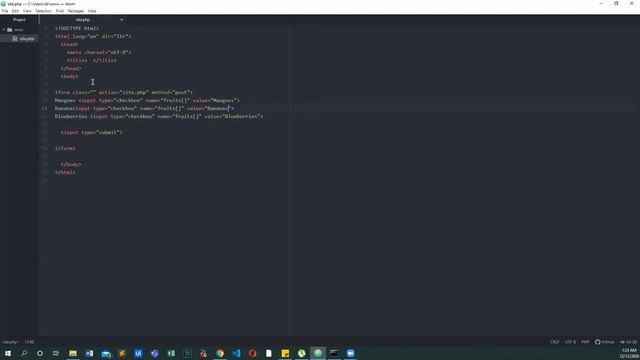Open the Packages menu

pos(76,11)
